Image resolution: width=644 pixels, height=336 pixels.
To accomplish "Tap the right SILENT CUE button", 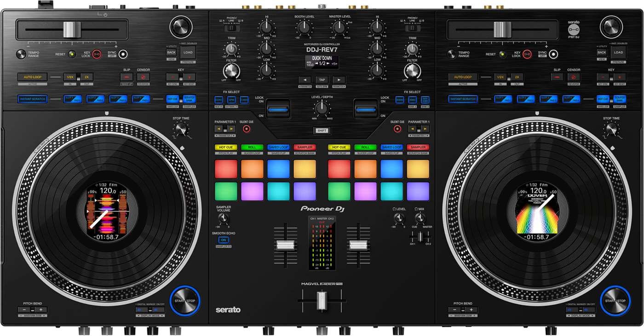I will [x=397, y=129].
